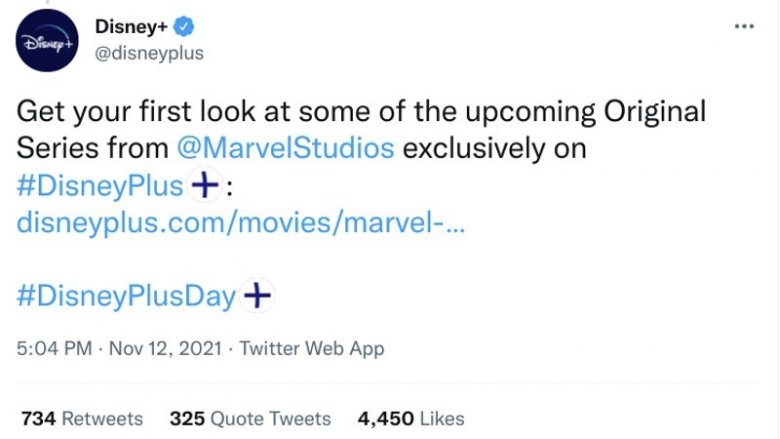The image size is (780, 439).
Task: Click the plus emoji after #DisneyPlus
Action: (205, 185)
